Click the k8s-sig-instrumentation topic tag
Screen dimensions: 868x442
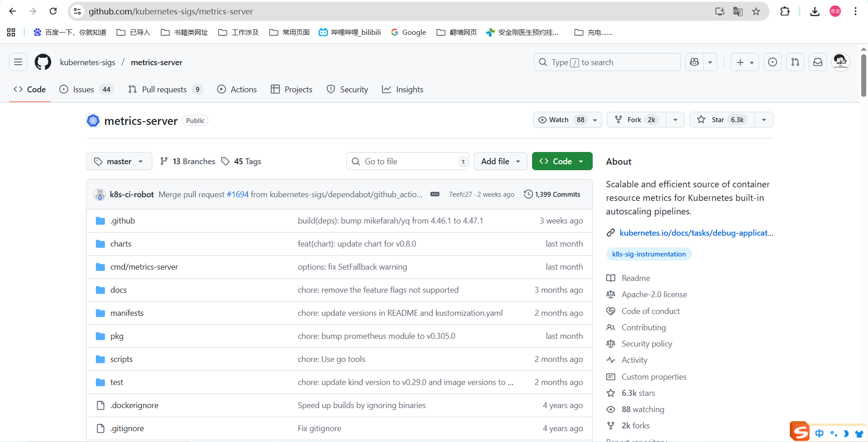pos(649,254)
